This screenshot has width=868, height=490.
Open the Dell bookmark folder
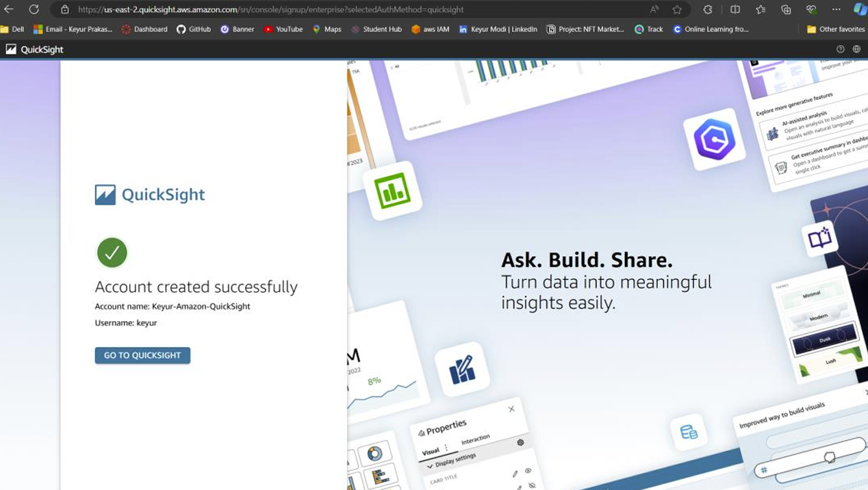click(x=12, y=29)
